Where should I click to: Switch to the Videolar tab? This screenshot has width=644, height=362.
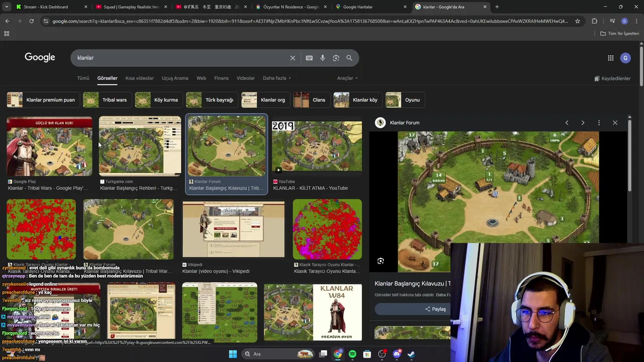246,78
